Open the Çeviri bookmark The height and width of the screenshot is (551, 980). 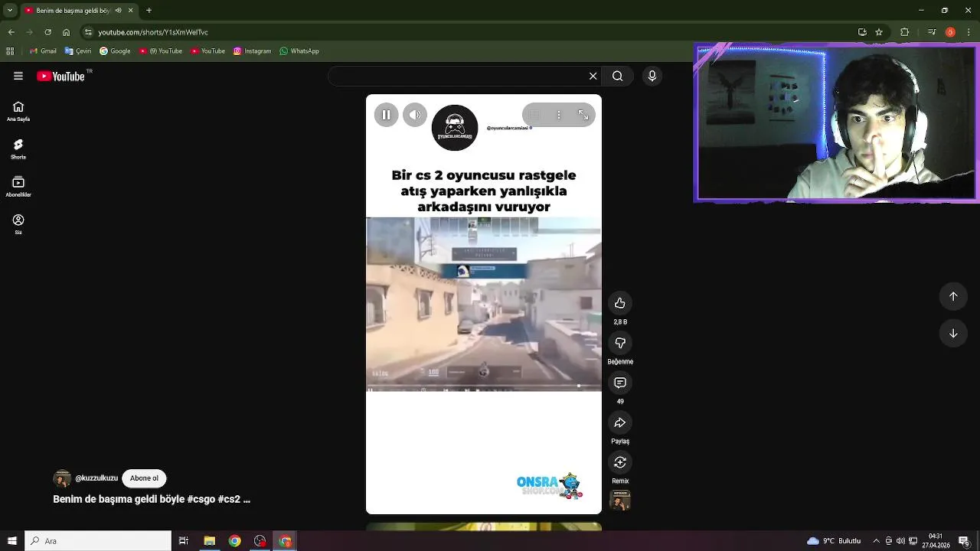coord(78,51)
